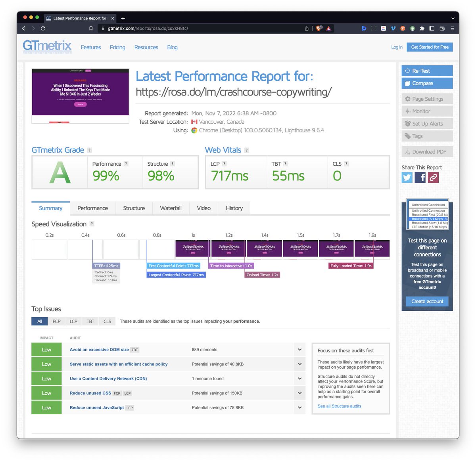Click help icon beside Structure score
The image size is (476, 461).
point(173,164)
